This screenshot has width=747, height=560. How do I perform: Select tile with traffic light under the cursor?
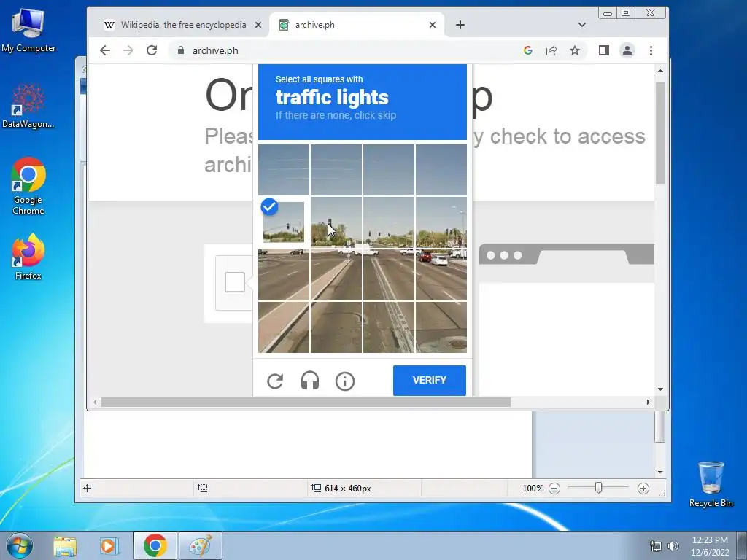tap(336, 222)
